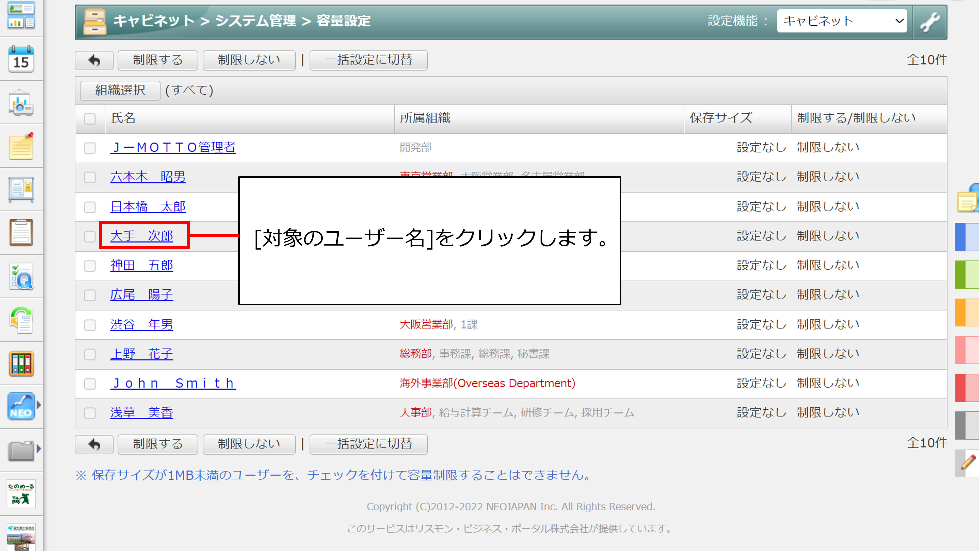Toggle the select-all checkbox in table header
980x551 pixels.
[x=90, y=119]
